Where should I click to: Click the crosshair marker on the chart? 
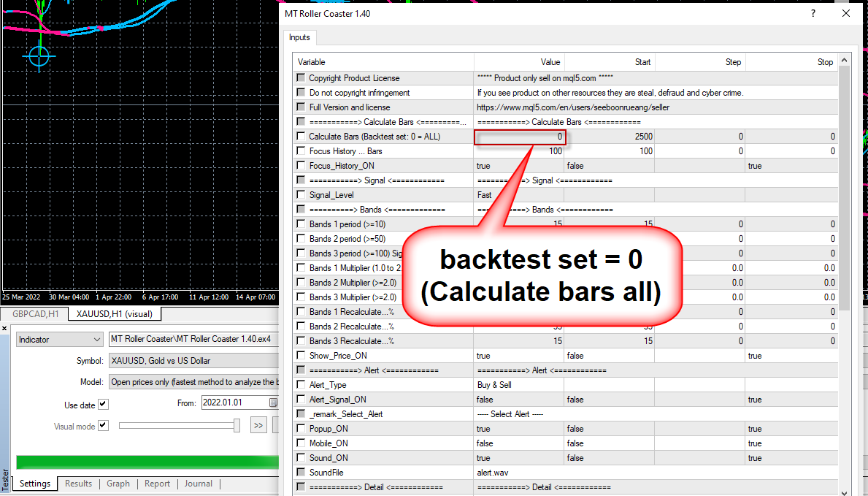tap(39, 56)
